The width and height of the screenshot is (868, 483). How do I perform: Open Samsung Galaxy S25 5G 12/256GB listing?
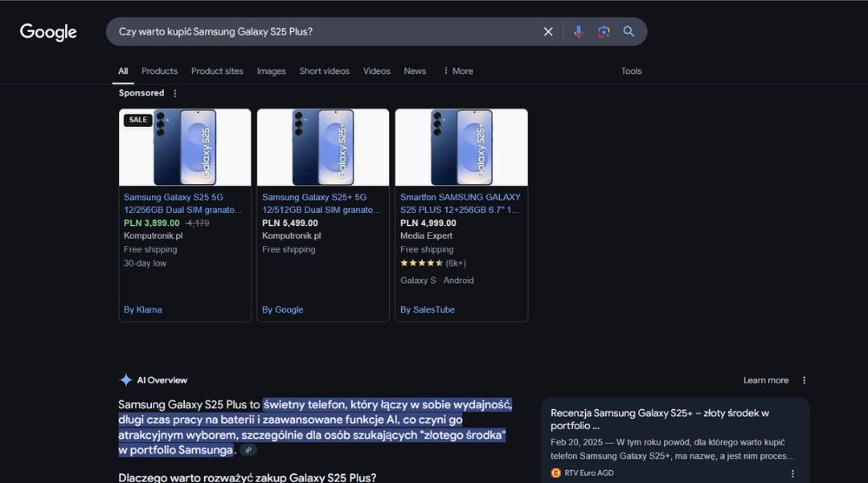[183, 203]
